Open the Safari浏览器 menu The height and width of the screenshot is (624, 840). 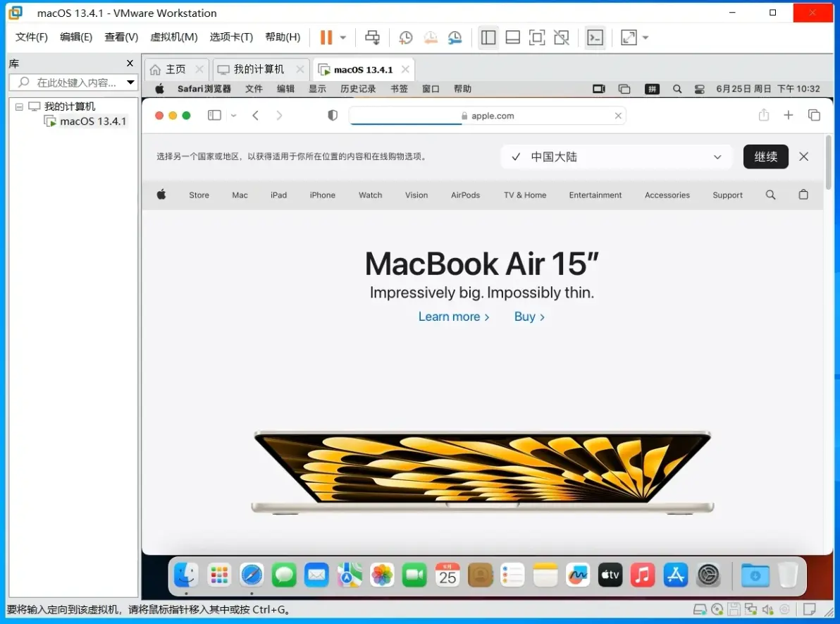(204, 89)
